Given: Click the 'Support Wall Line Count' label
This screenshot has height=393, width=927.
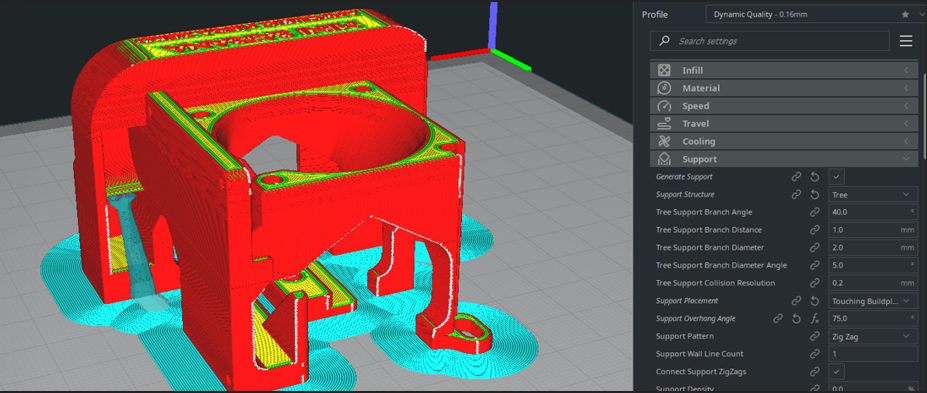Looking at the screenshot, I should click(x=699, y=354).
